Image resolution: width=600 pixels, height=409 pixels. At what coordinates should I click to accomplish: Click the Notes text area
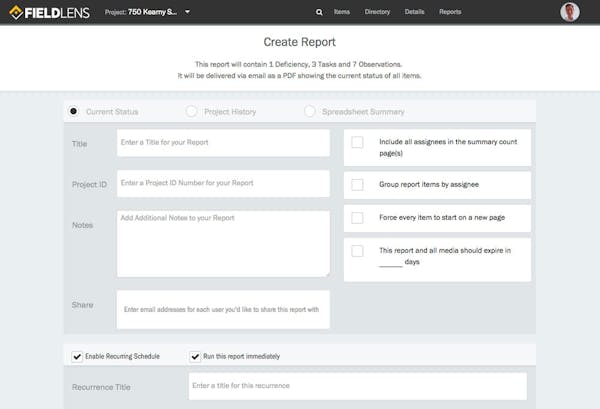click(x=223, y=244)
